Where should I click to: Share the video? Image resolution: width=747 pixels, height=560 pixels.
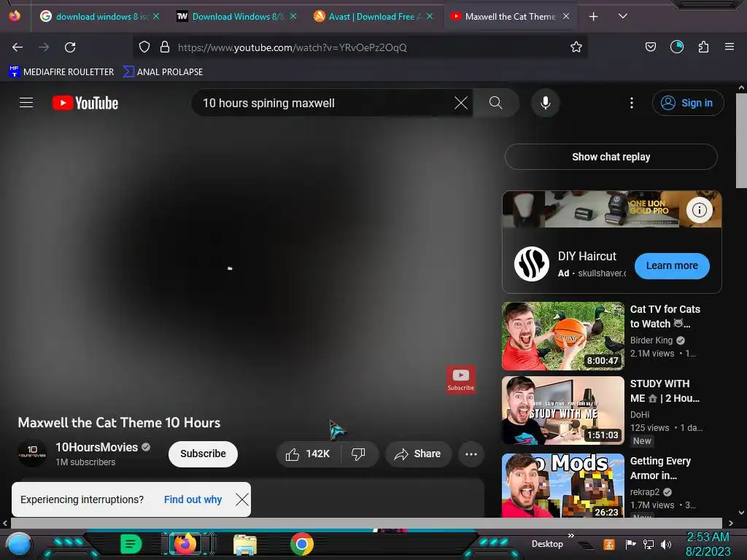(x=418, y=454)
